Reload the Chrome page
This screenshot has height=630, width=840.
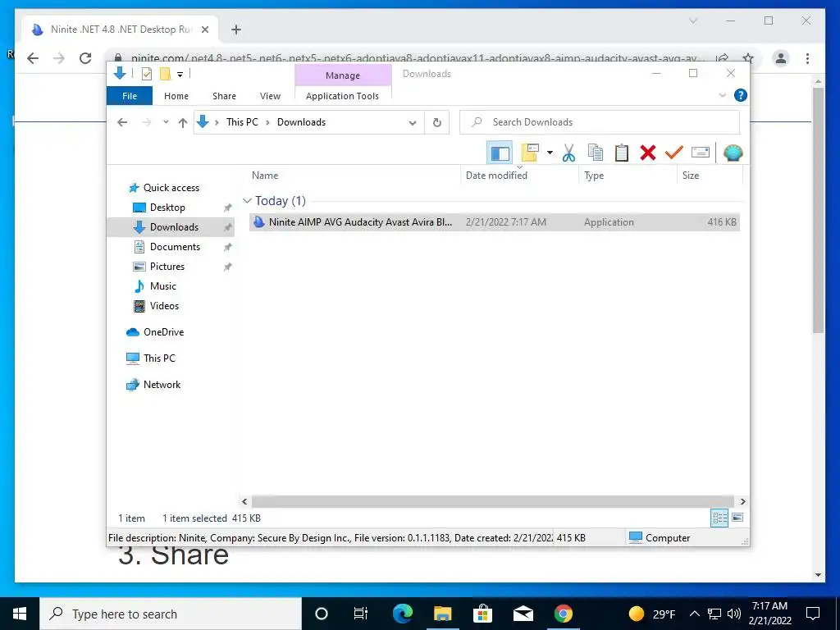coord(85,58)
